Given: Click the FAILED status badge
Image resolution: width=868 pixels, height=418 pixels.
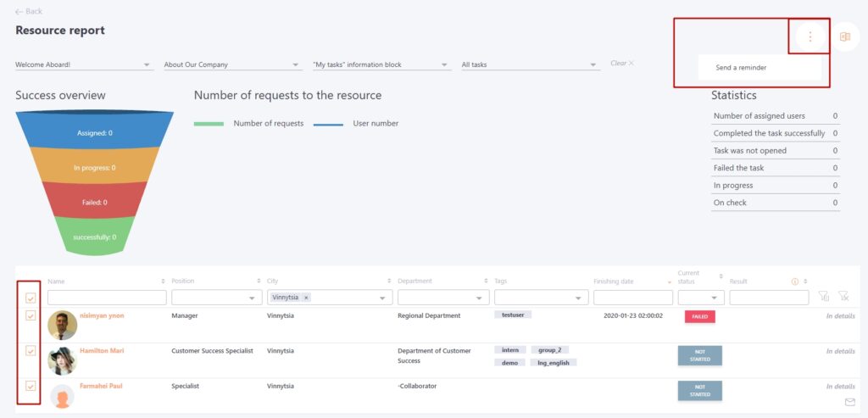Looking at the screenshot, I should point(699,317).
